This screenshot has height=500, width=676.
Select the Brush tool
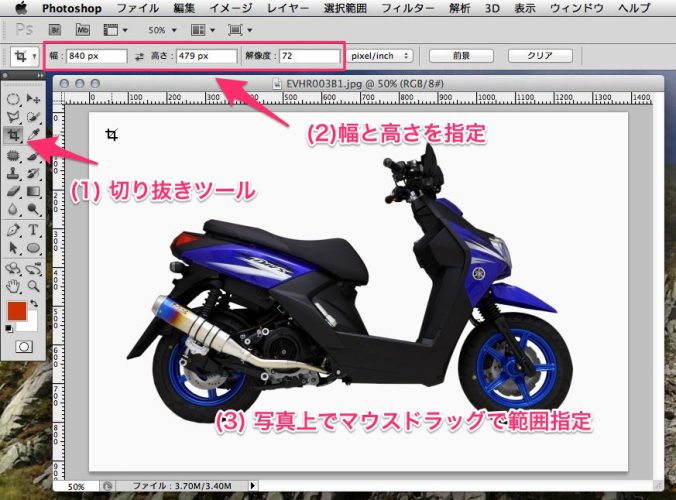(33, 155)
